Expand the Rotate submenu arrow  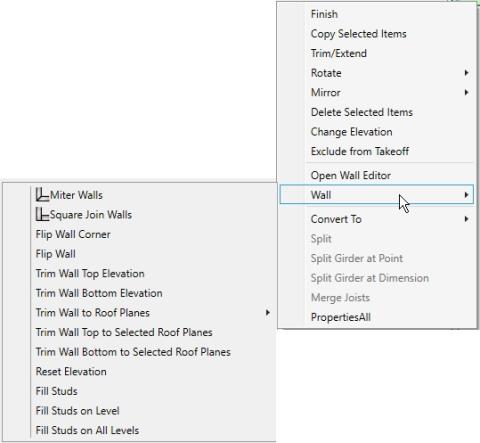coord(466,73)
